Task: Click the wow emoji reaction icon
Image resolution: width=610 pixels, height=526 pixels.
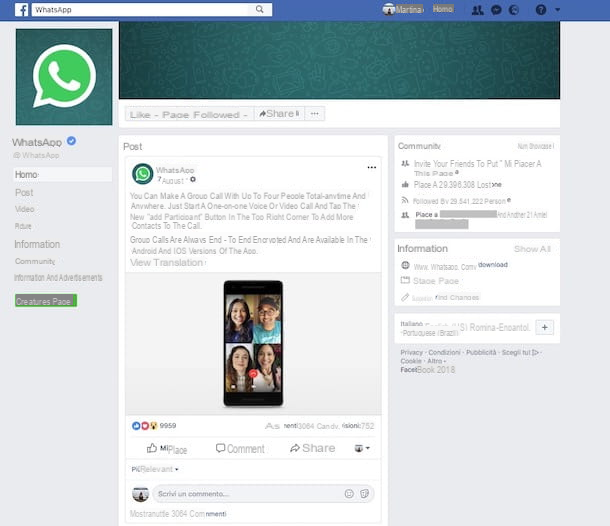Action: [154, 426]
